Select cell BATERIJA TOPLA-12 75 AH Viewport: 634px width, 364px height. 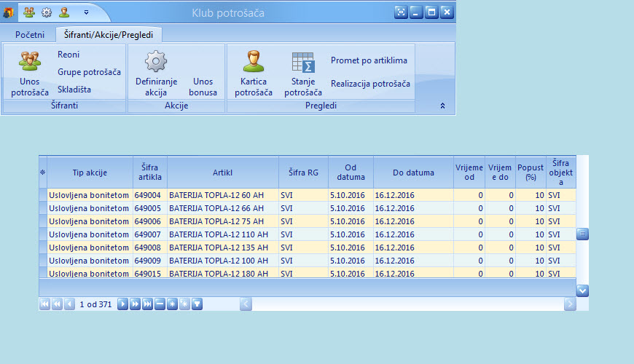[x=223, y=221]
